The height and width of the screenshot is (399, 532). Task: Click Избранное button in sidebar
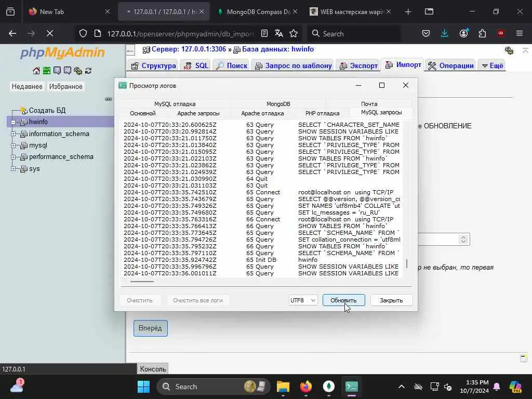tap(66, 87)
